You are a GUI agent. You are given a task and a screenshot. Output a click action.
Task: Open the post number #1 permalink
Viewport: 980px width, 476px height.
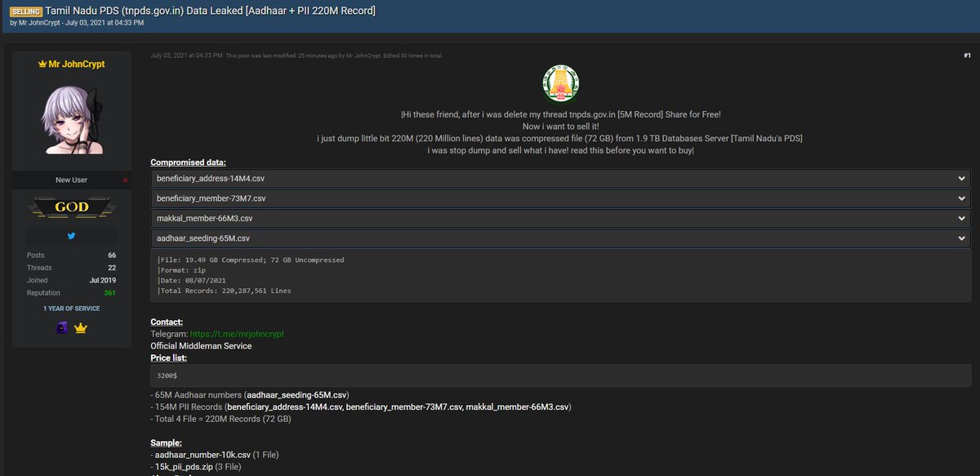coord(967,56)
